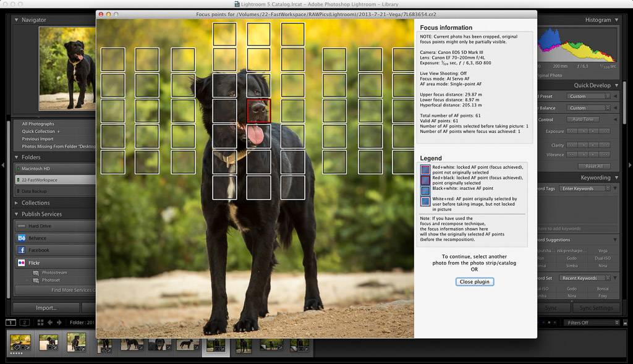Collapse the Navigator panel

pyautogui.click(x=17, y=20)
